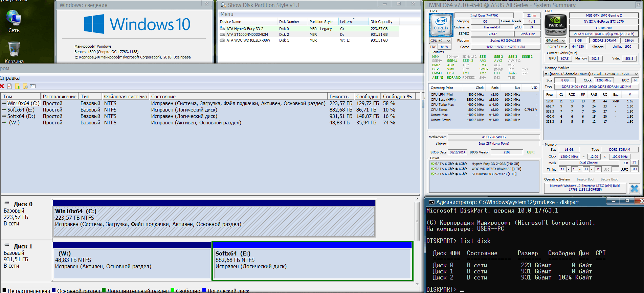Image resolution: width=644 pixels, height=293 pixels.
Task: Click green check icon of ST1000NM0033 drive in HWiNFO
Action: click(x=433, y=174)
